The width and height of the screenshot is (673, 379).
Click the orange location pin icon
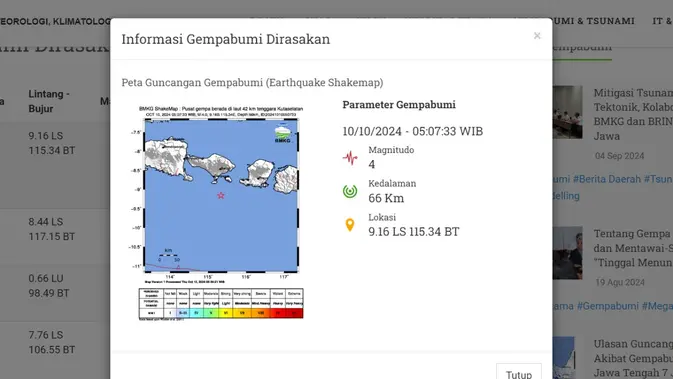pyautogui.click(x=350, y=225)
